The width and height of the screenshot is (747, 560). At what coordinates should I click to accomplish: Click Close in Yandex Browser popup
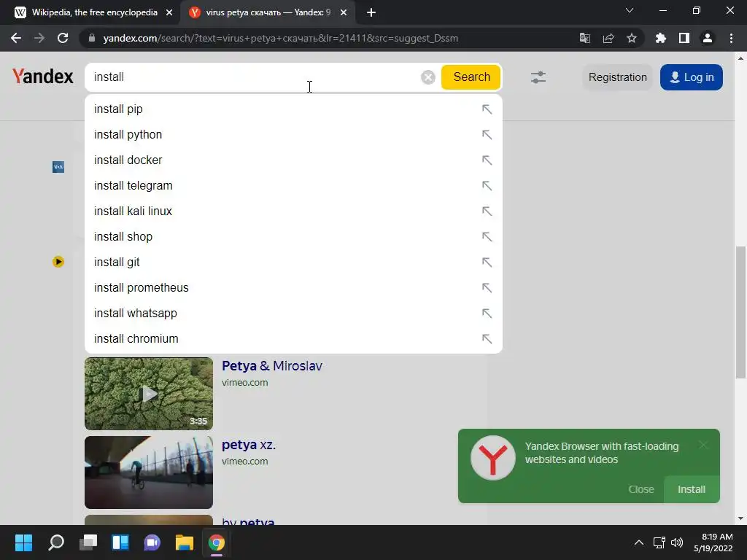pos(640,489)
